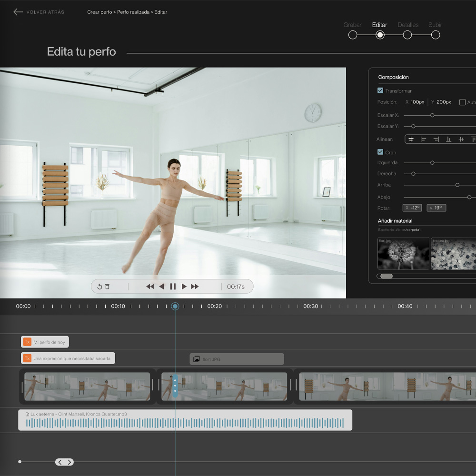Click the timeline zoom scroll handle
This screenshot has height=476, width=476.
[x=64, y=462]
